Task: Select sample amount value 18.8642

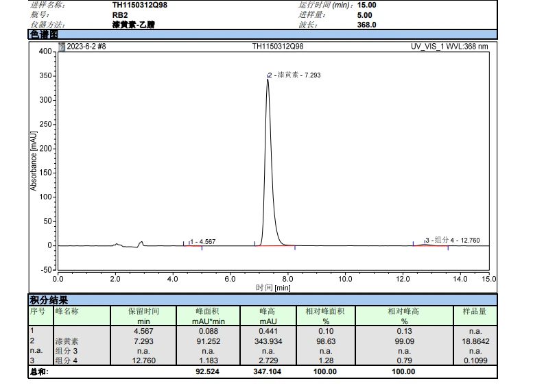Action: [x=475, y=341]
